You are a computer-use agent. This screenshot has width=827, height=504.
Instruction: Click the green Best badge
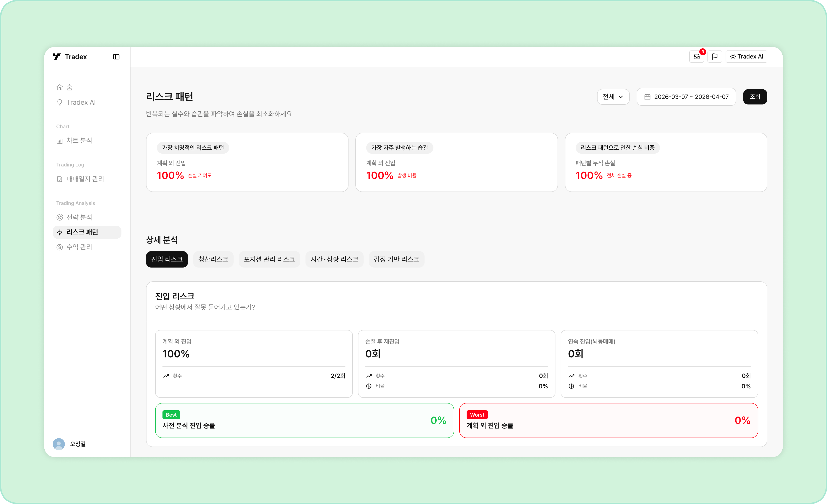click(x=171, y=415)
